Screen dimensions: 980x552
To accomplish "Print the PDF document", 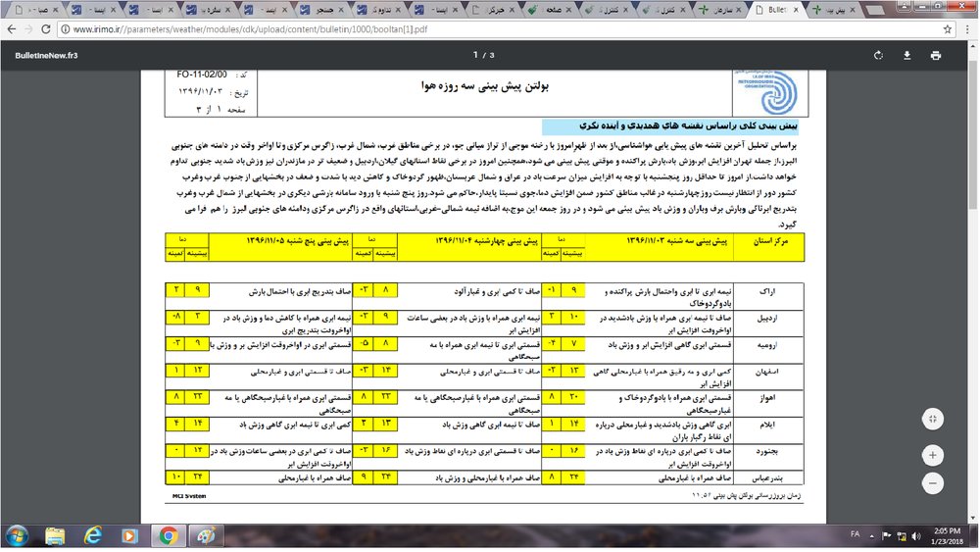I will click(x=936, y=56).
